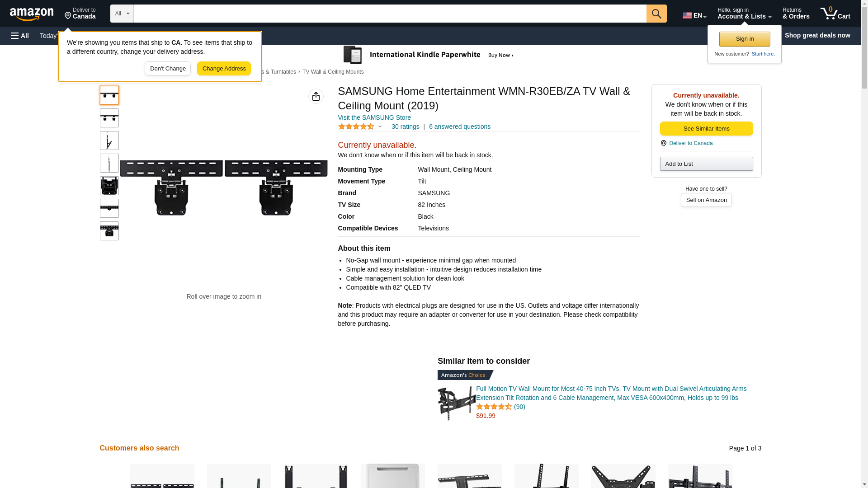868x488 pixels.
Task: Click the Amazon logo
Action: coord(32,14)
